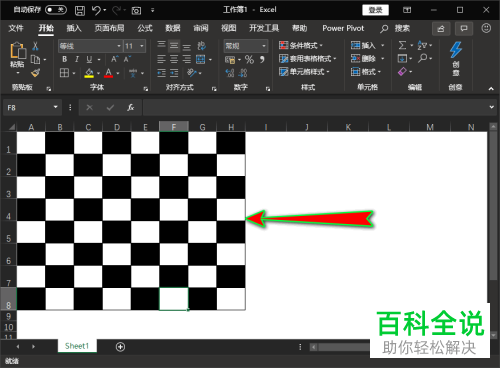500x368 pixels.
Task: Open the font name combo box
Action: 90,46
